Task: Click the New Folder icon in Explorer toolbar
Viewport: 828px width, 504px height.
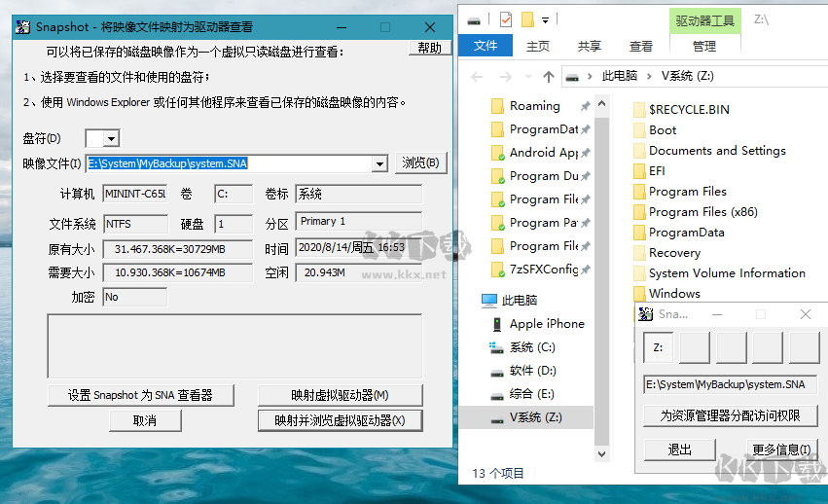Action: [527, 19]
